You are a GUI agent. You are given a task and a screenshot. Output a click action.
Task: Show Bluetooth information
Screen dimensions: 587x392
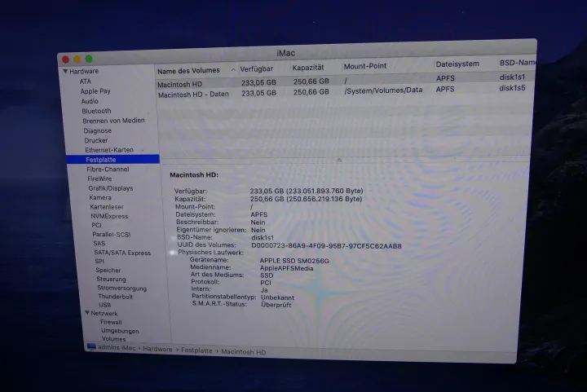pyautogui.click(x=96, y=111)
